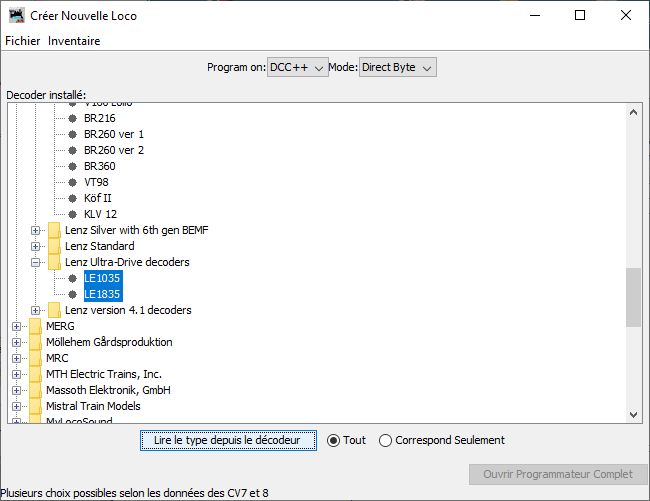Image resolution: width=650 pixels, height=501 pixels.
Task: Click the Lenz version 4.1 decoders folder icon
Action: click(x=54, y=310)
